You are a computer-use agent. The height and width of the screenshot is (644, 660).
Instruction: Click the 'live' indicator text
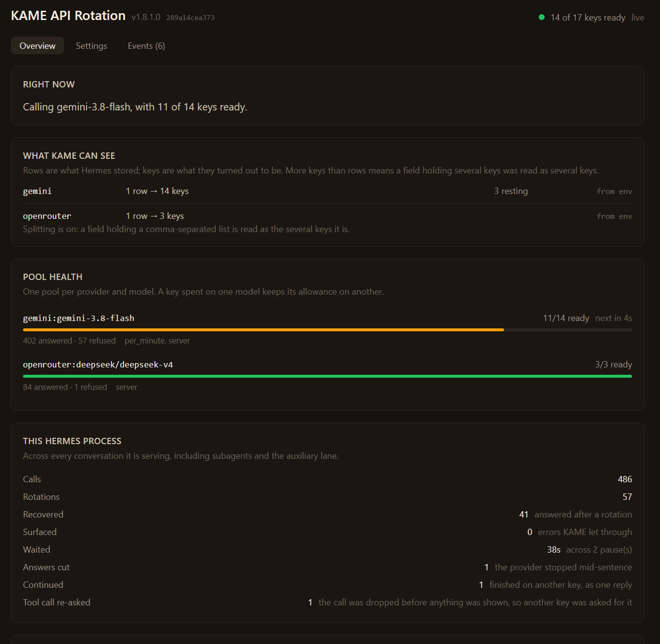click(638, 18)
